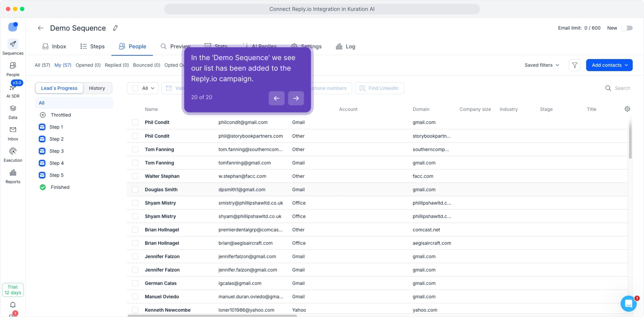Screen dimensions: 644x317
Task: Check the smistry@phillipshawltd.co.uk row
Action: 135,203
